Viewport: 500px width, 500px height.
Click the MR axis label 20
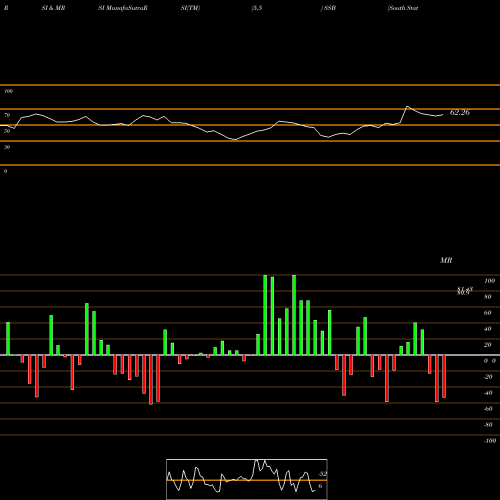click(x=487, y=345)
